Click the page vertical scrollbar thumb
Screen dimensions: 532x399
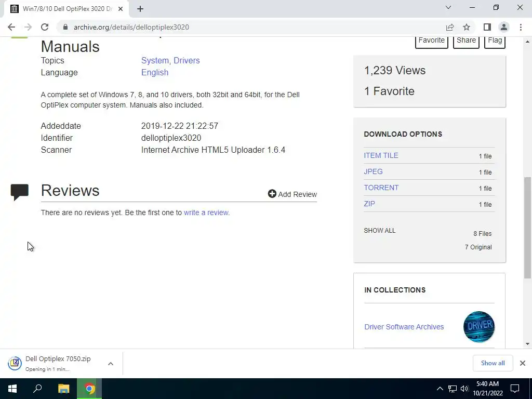(x=527, y=228)
